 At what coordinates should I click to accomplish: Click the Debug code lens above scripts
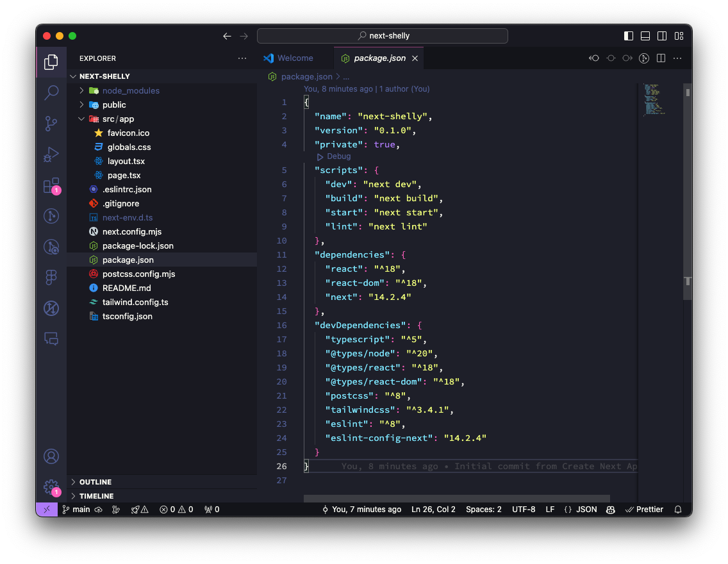pyautogui.click(x=334, y=156)
